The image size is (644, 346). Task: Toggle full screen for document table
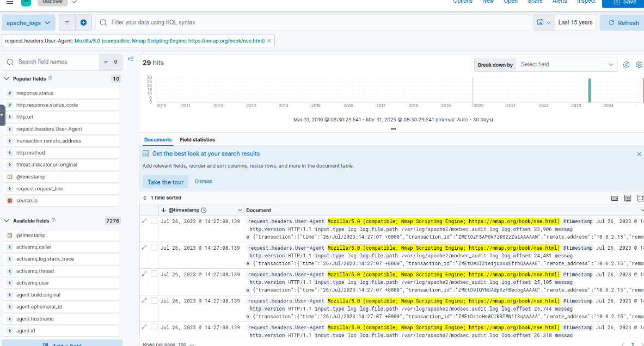(640, 198)
